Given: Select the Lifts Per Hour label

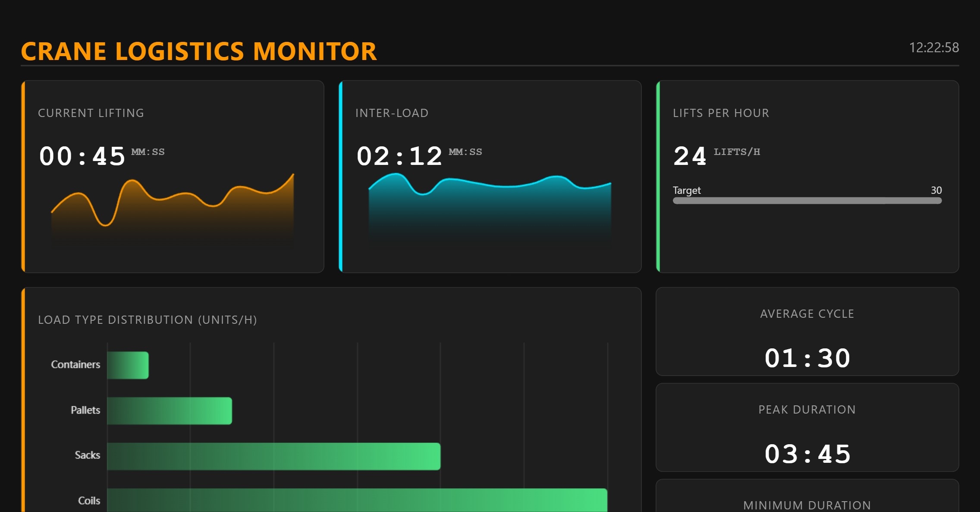Looking at the screenshot, I should point(721,113).
